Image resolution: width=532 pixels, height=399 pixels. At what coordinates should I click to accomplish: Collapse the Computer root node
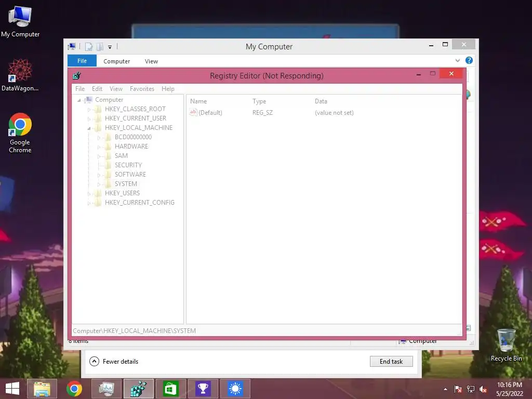(79, 100)
